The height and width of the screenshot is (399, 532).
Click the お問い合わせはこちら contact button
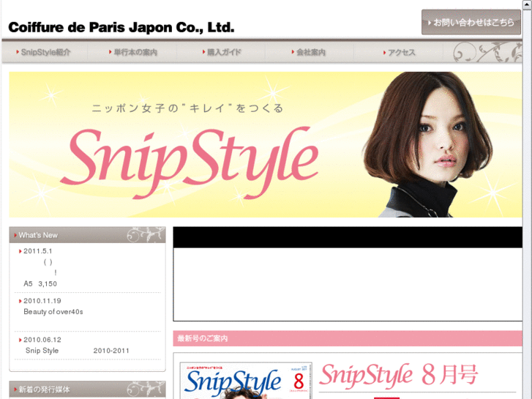click(471, 22)
